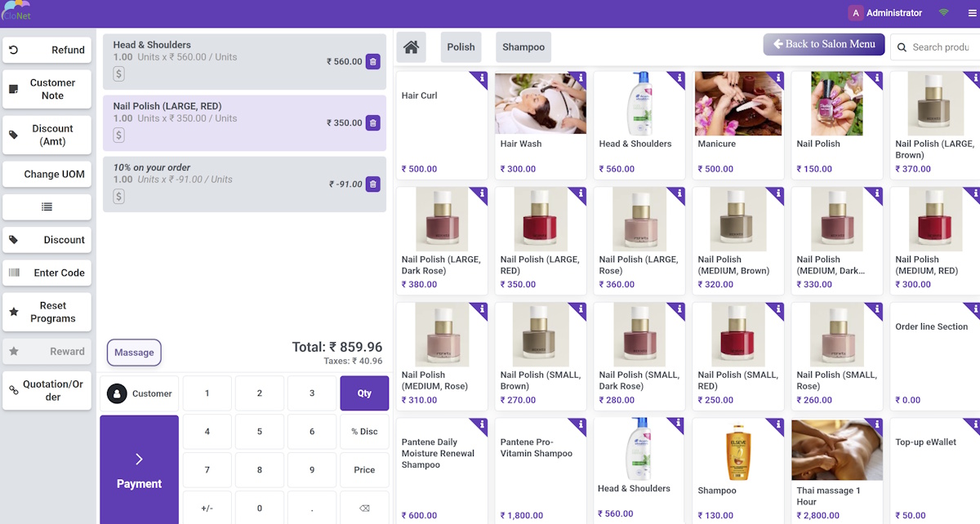The width and height of the screenshot is (980, 524).
Task: Click the Reward button
Action: [x=47, y=351]
